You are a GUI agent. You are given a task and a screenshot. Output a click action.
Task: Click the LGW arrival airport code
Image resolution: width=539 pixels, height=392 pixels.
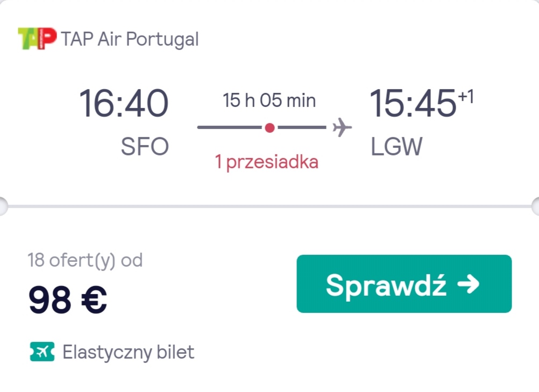click(396, 147)
